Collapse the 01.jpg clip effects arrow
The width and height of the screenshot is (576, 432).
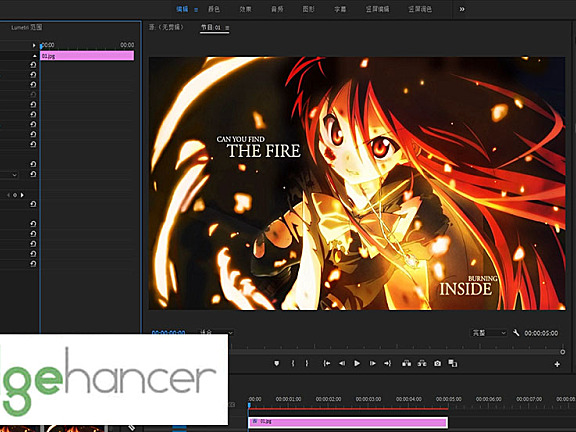coord(35,56)
